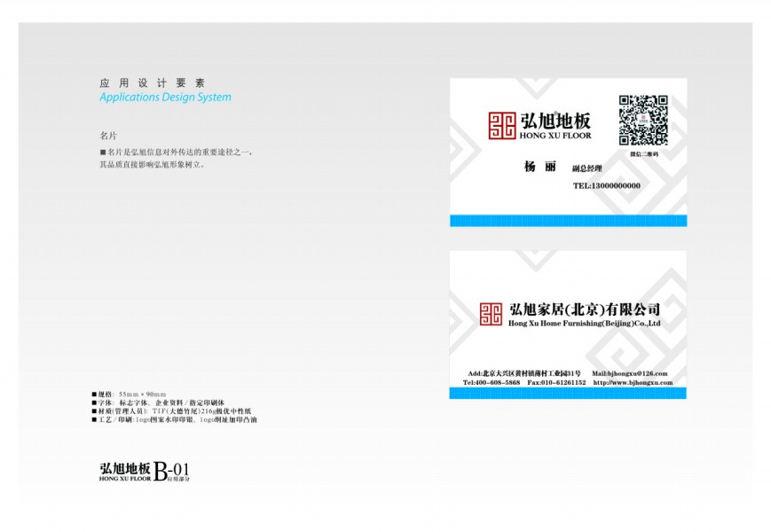771x532 pixels.
Task: Click the 弘旭地板 brand name on the top card
Action: (555, 120)
